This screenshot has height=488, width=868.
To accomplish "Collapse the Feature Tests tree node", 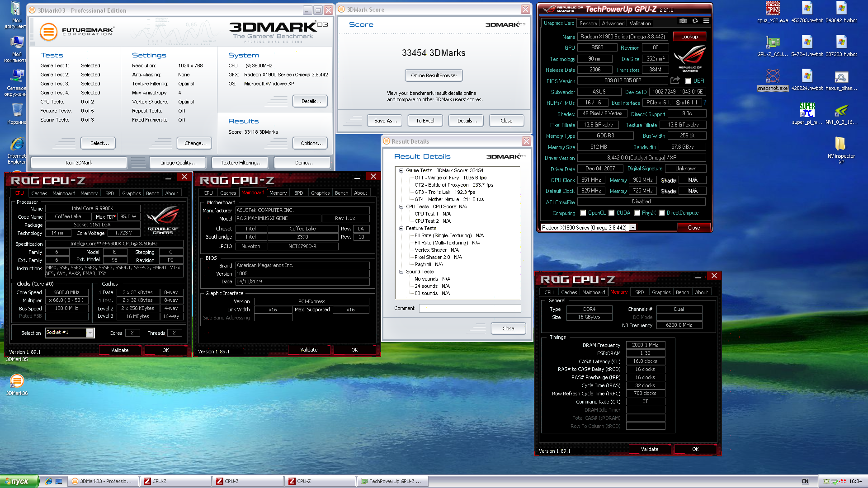I will coord(401,228).
